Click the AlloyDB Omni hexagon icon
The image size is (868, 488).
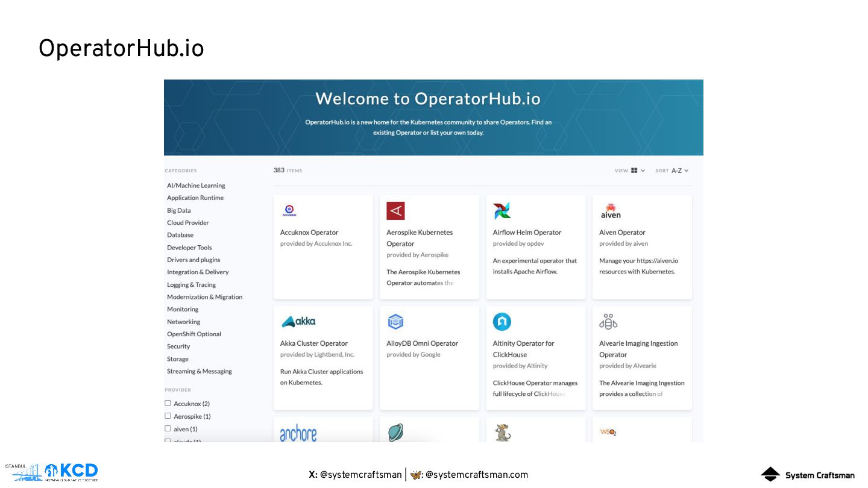395,322
